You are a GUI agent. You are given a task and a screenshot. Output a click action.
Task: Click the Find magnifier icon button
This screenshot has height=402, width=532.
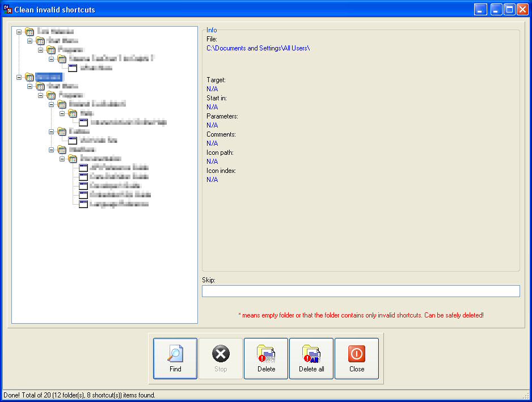point(175,358)
